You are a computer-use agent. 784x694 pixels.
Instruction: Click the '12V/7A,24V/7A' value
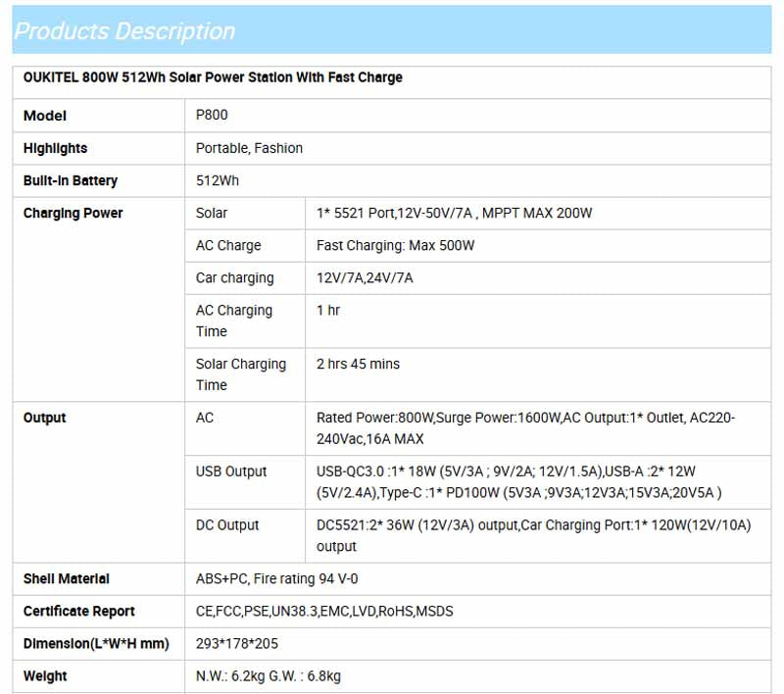coord(365,278)
